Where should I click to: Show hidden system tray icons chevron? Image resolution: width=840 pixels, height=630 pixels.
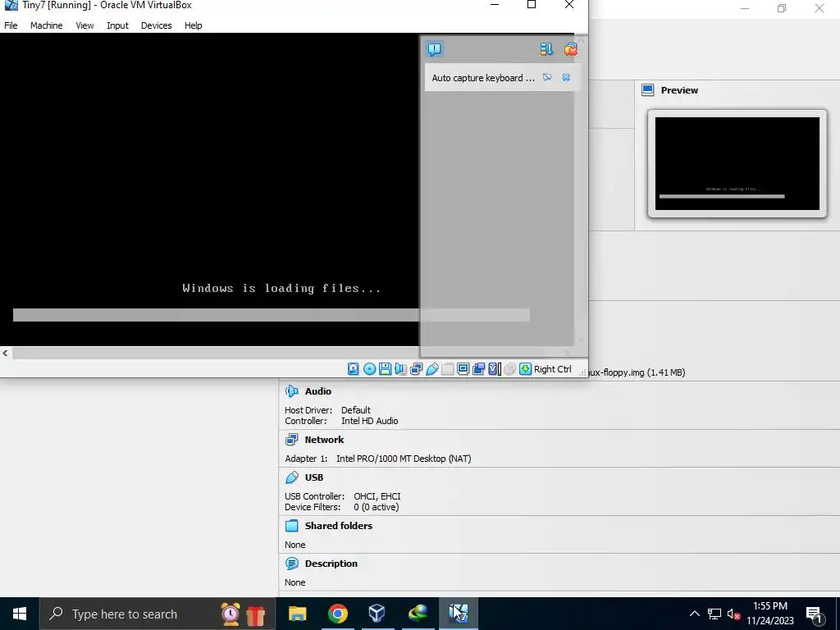coord(694,614)
